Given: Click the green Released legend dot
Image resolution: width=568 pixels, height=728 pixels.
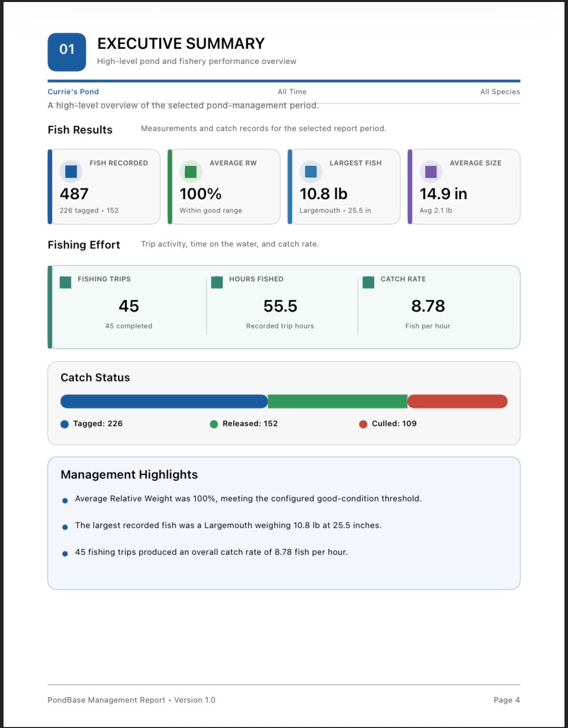Looking at the screenshot, I should tap(214, 424).
